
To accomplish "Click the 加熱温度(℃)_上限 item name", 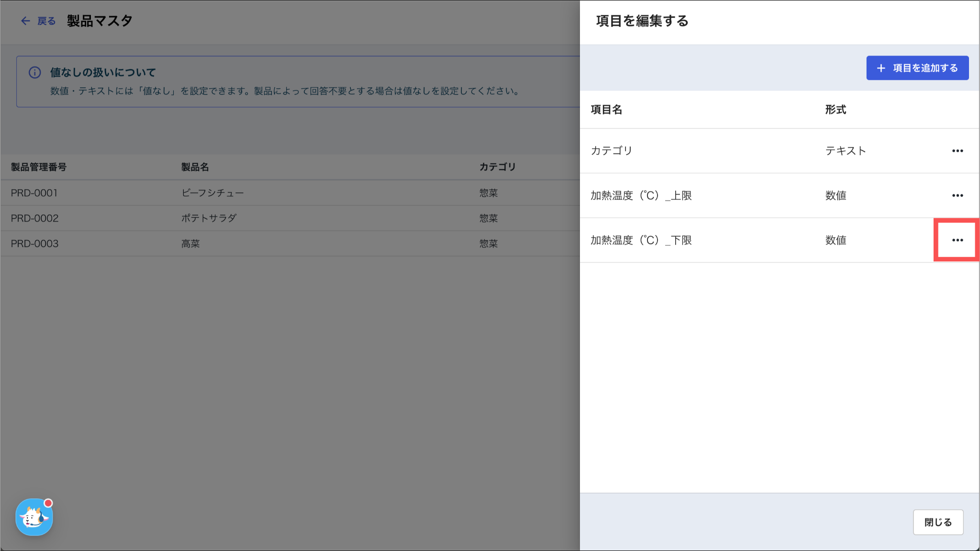I will tap(641, 195).
